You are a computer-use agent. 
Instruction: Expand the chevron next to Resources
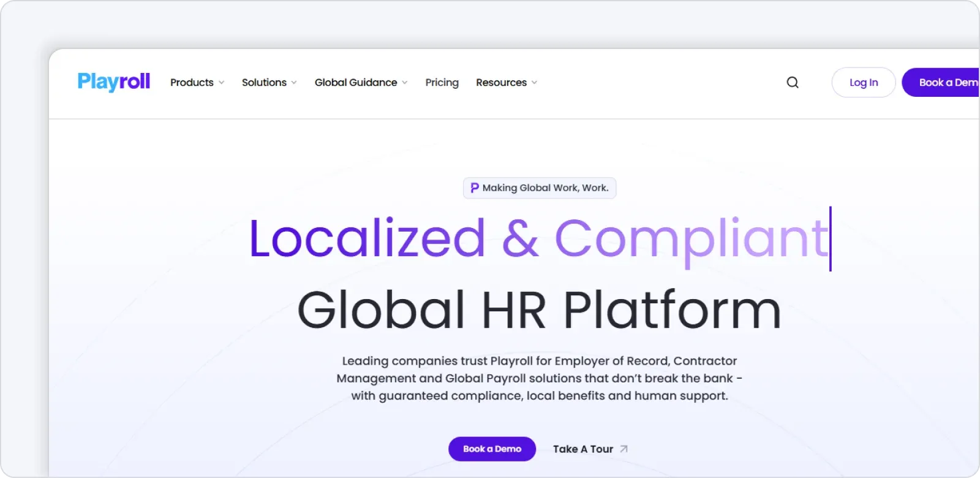[534, 83]
